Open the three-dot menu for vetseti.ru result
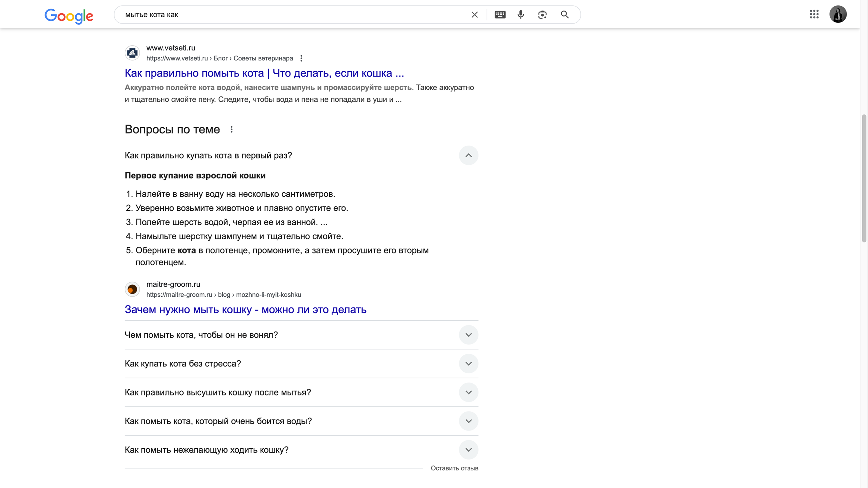Screen dimensions: 868x488 click(301, 58)
